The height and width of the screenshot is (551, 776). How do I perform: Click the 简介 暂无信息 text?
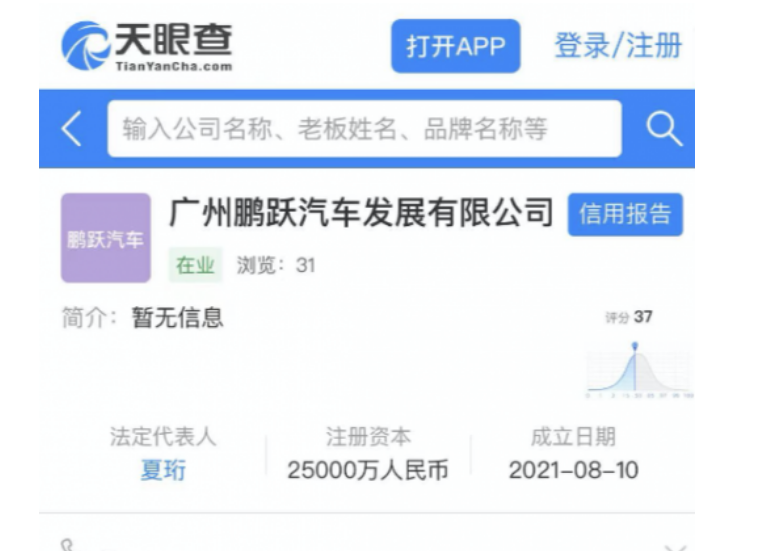tap(143, 318)
